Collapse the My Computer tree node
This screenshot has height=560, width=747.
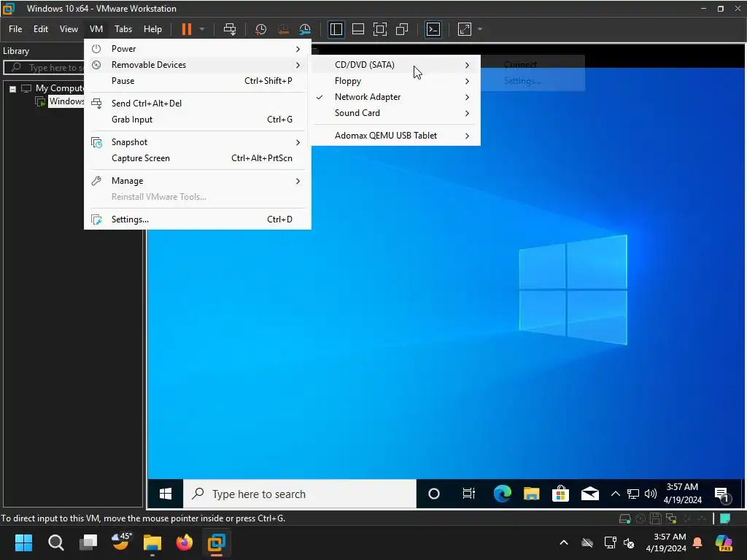pyautogui.click(x=13, y=88)
